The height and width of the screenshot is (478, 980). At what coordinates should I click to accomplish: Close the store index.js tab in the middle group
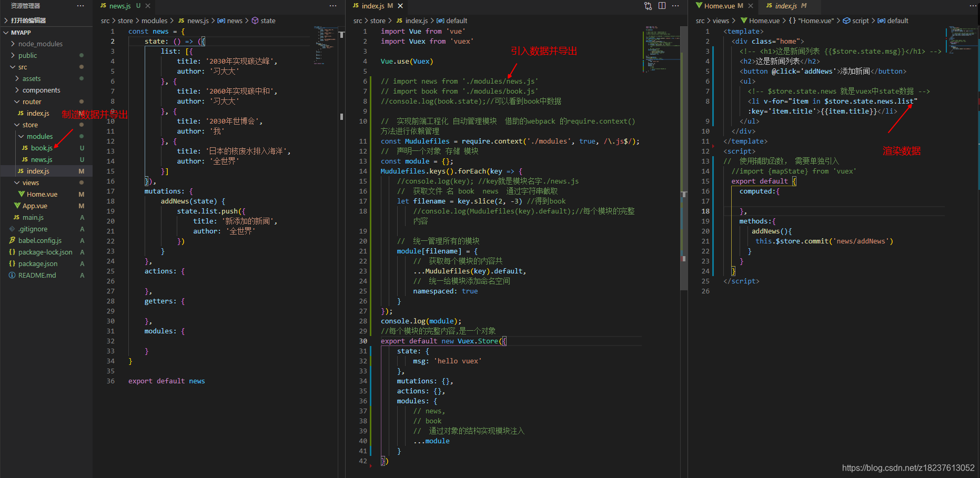pyautogui.click(x=400, y=6)
